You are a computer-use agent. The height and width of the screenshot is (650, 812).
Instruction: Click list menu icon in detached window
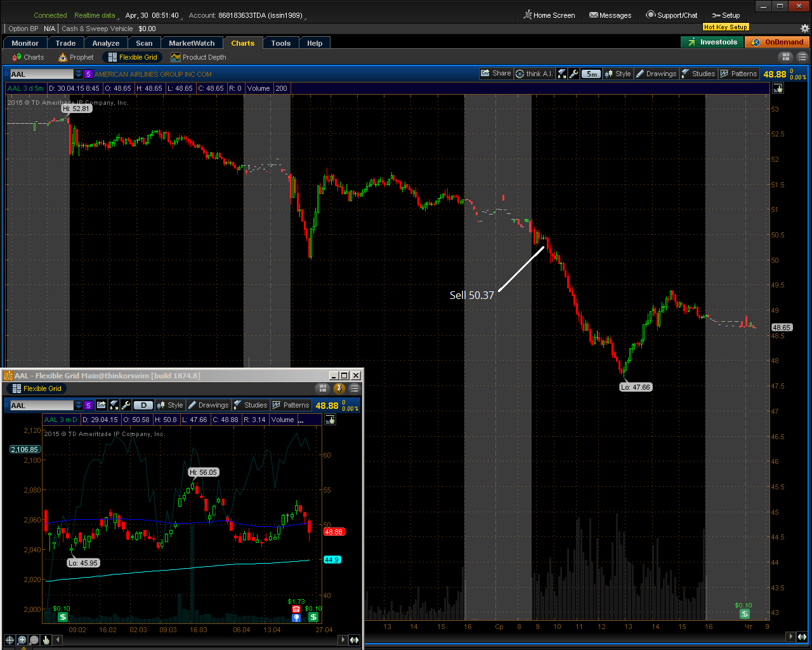point(355,388)
